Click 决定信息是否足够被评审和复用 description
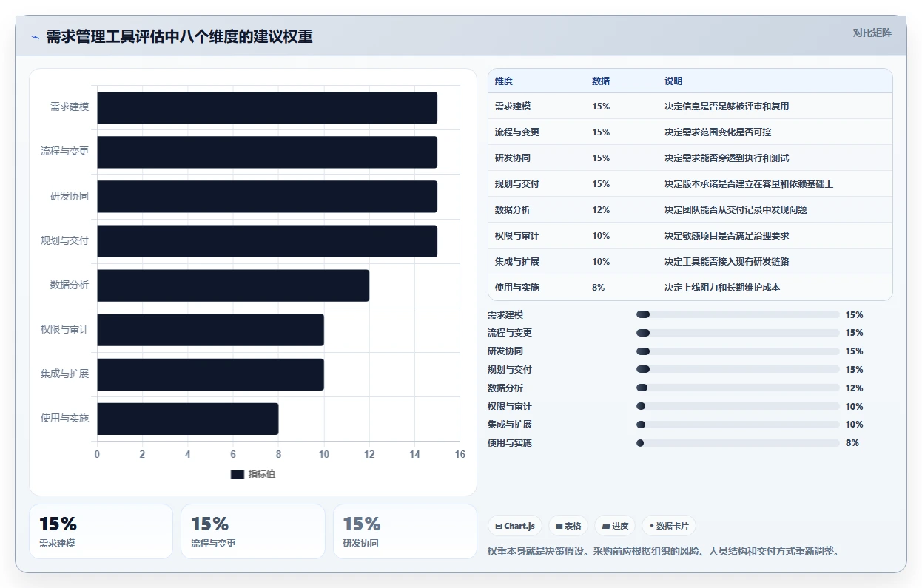This screenshot has height=588, width=922. [x=727, y=107]
